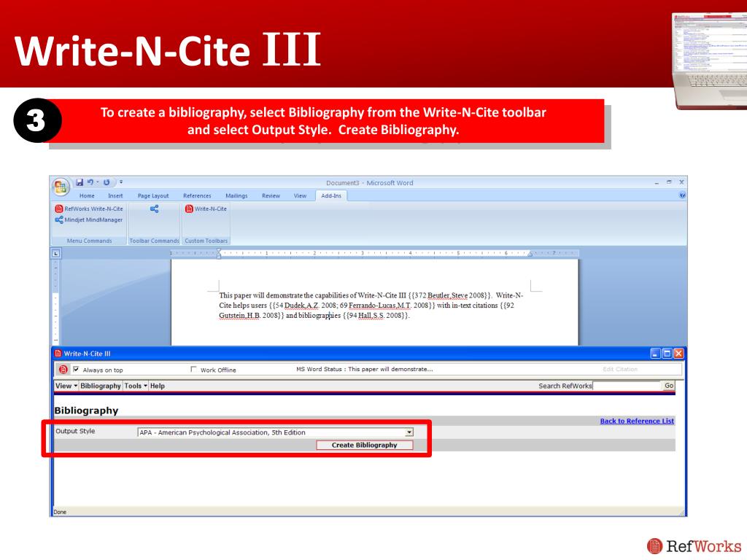The height and width of the screenshot is (560, 747).
Task: Switch to the Insert ribbon tab
Action: coord(115,195)
